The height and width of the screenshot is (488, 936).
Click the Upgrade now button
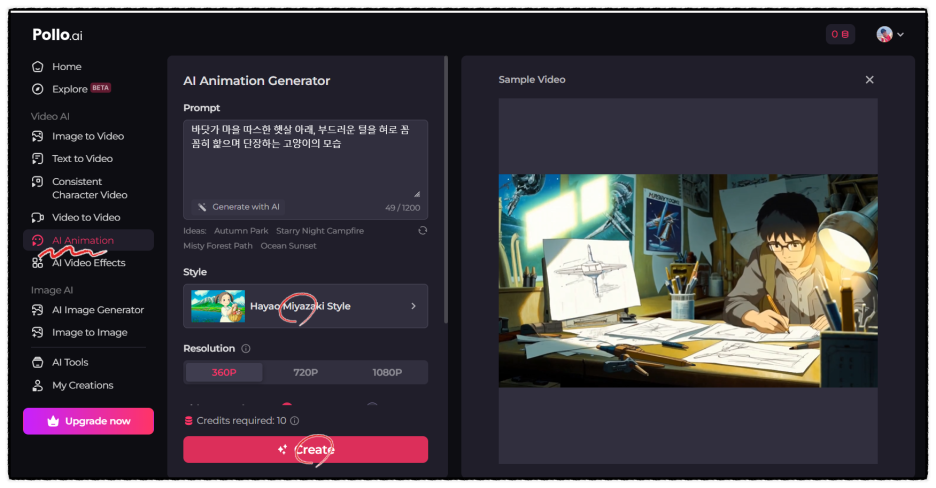[88, 421]
